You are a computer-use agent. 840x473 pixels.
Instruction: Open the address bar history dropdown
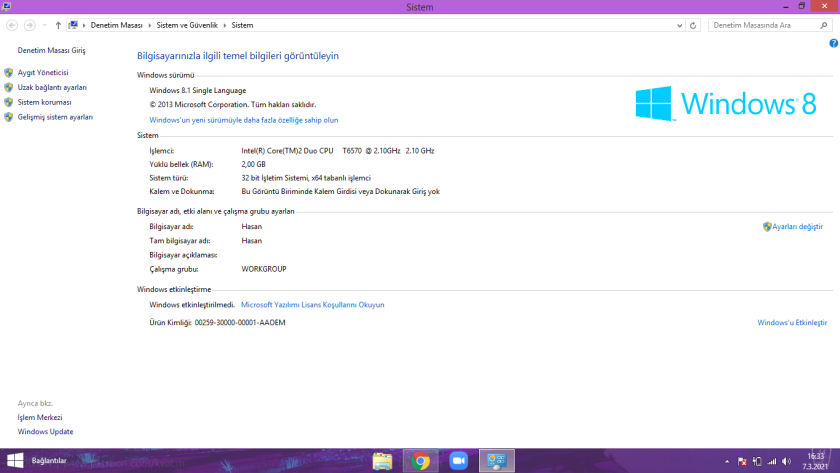point(677,24)
